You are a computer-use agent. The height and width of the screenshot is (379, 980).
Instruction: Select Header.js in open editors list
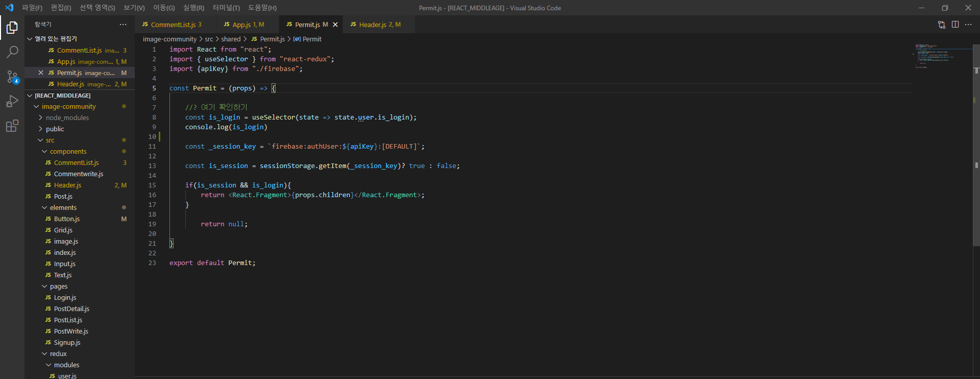(80, 84)
